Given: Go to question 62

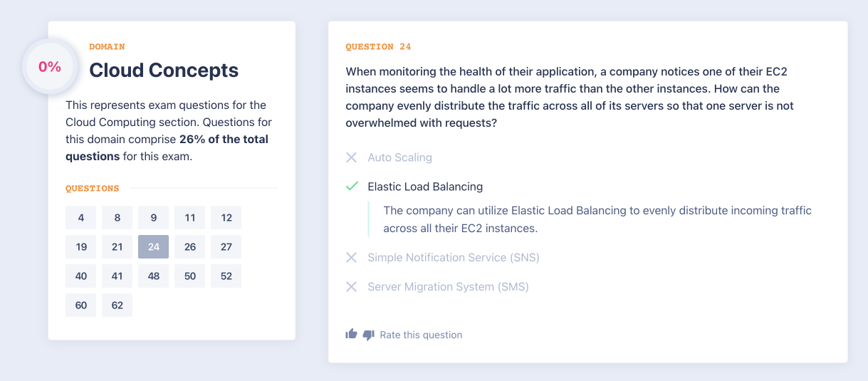Looking at the screenshot, I should point(117,306).
